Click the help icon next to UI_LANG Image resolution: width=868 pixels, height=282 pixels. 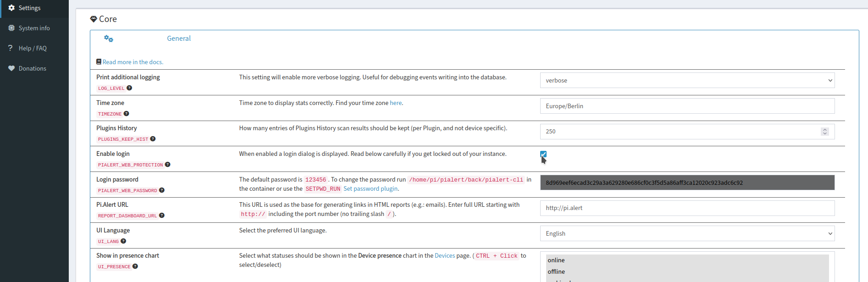[123, 241]
